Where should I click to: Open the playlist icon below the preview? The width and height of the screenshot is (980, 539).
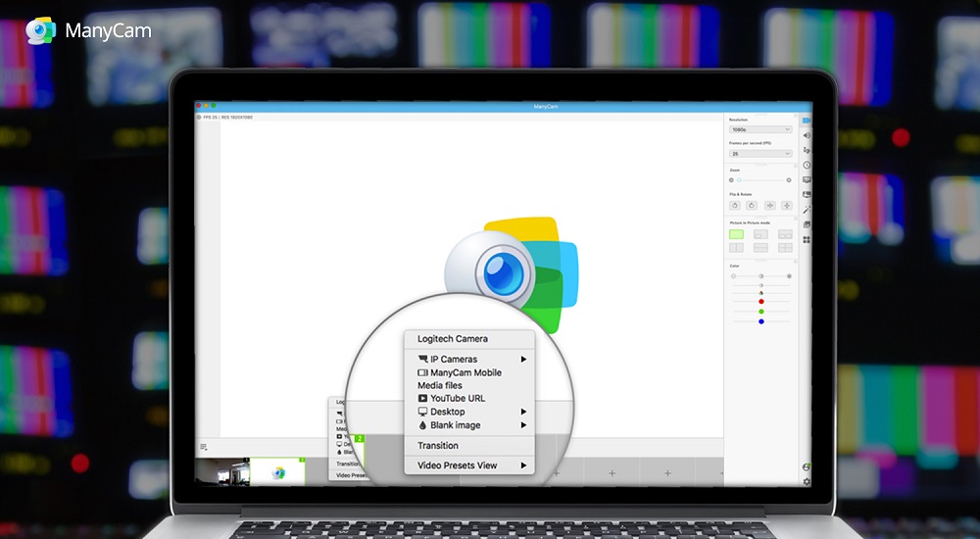point(204,447)
